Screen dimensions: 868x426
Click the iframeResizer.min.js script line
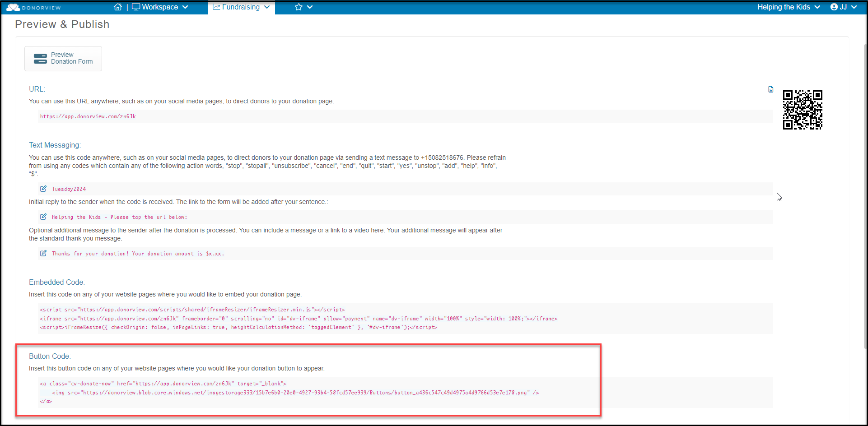[192, 310]
